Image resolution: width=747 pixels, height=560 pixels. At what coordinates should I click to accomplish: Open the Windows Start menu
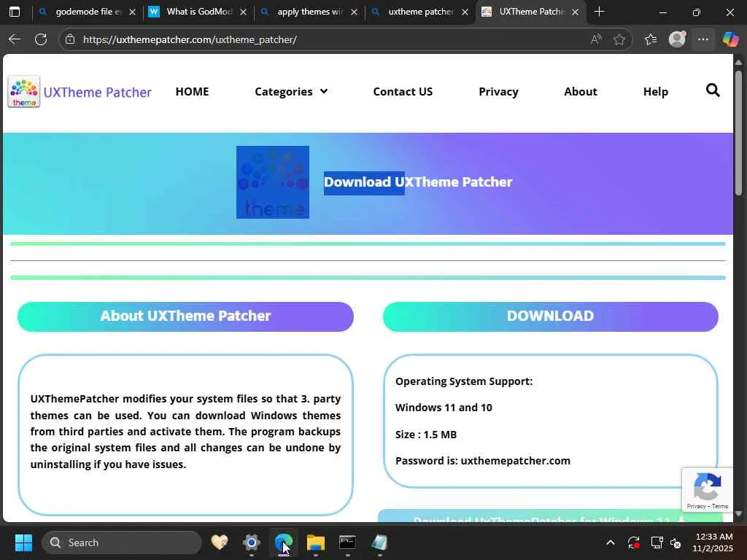[23, 542]
